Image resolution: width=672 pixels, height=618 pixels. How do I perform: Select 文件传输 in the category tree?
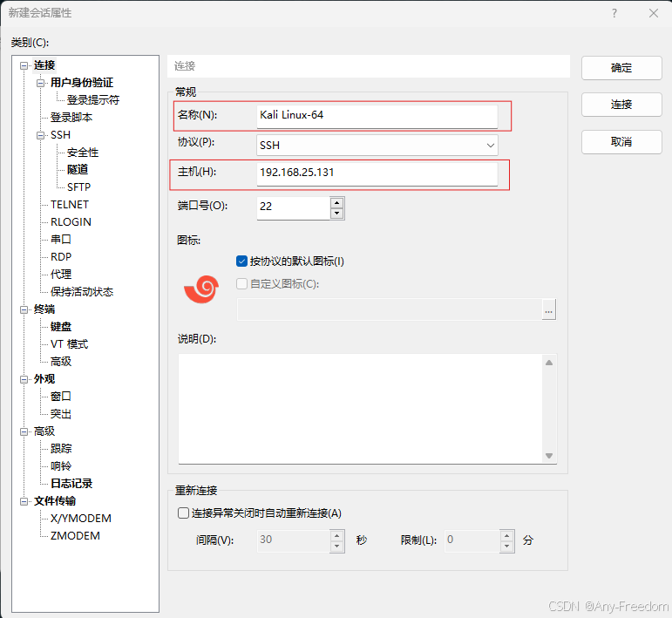55,501
